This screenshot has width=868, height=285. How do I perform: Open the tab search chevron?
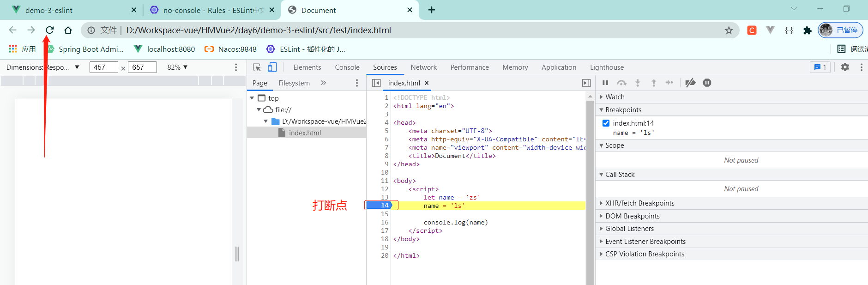(x=794, y=9)
